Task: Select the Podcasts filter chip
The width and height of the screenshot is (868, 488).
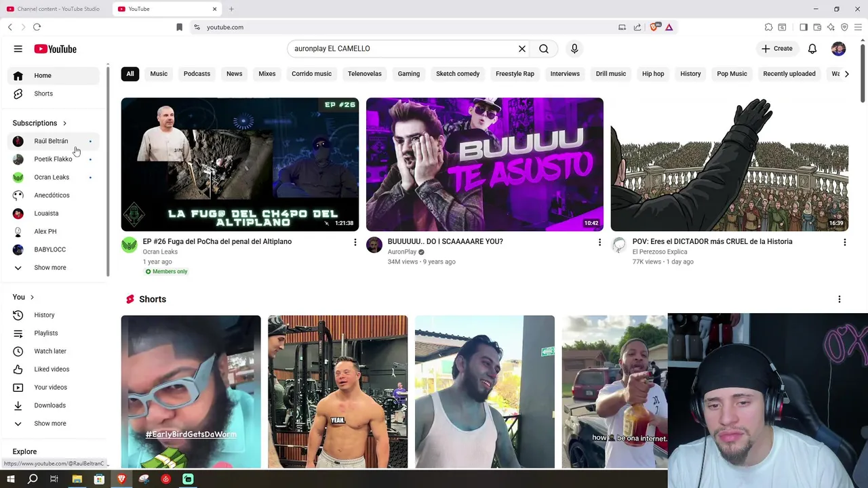Action: click(197, 74)
